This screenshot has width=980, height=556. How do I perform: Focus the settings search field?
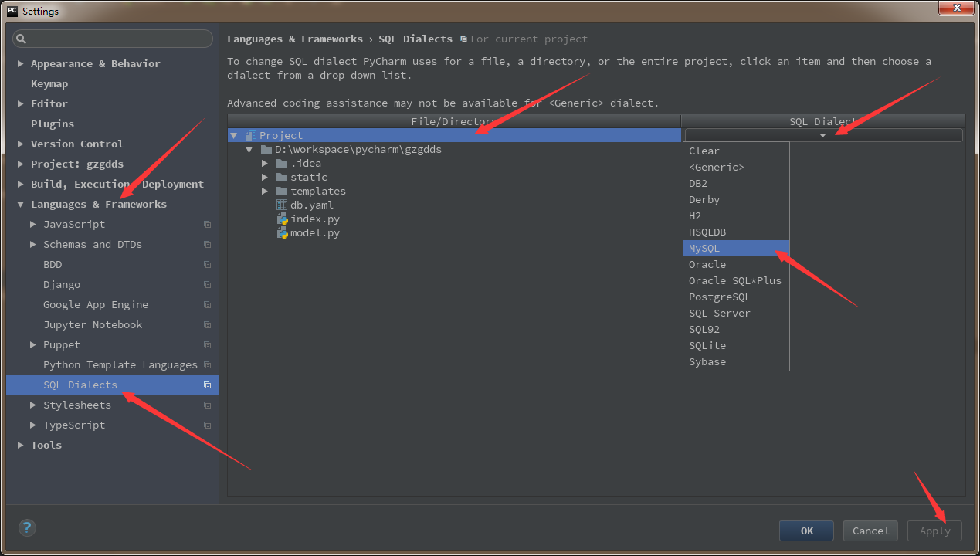tap(116, 39)
